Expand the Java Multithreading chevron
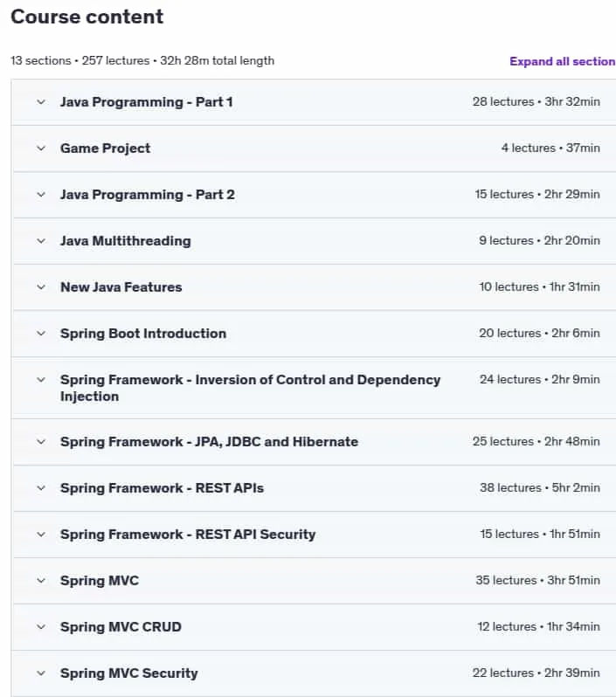616x697 pixels. (41, 241)
